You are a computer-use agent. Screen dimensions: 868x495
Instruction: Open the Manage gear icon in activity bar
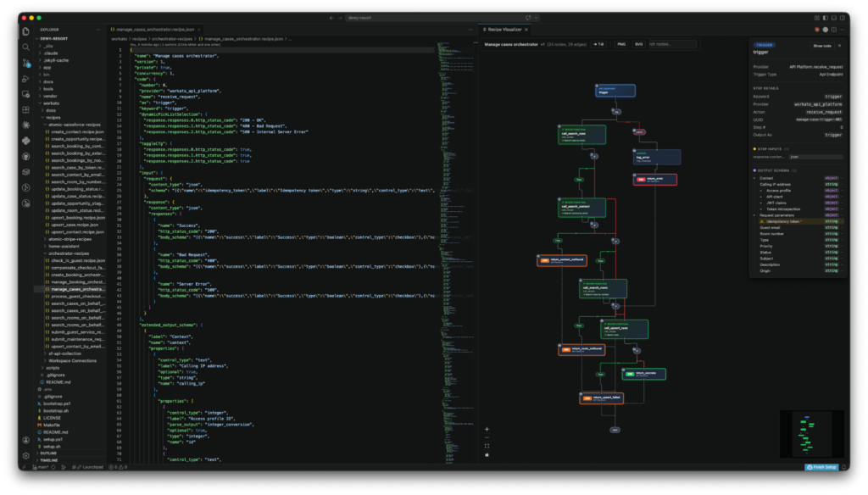pos(26,456)
